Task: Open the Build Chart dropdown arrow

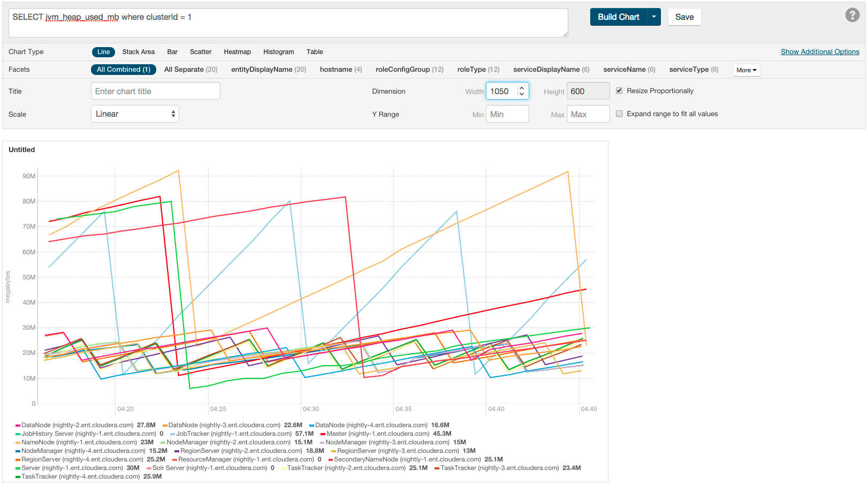Action: click(654, 17)
